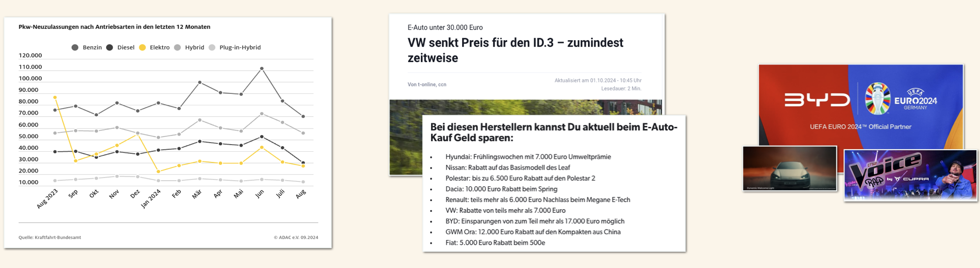Toggle the Benzin legend dot

tap(75, 48)
